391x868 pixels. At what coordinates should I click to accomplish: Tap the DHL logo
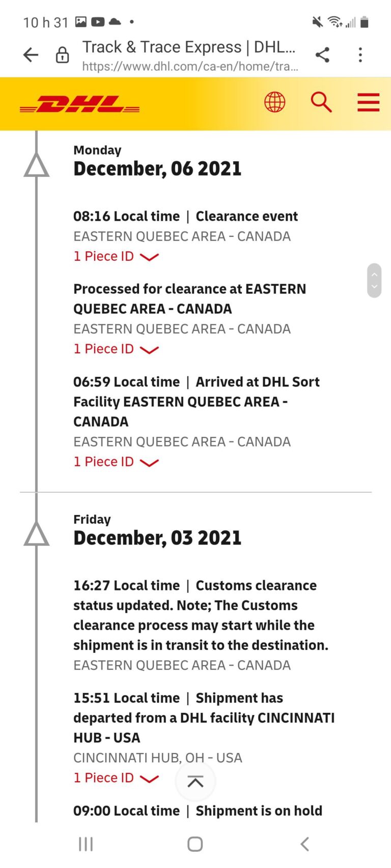[x=79, y=104]
